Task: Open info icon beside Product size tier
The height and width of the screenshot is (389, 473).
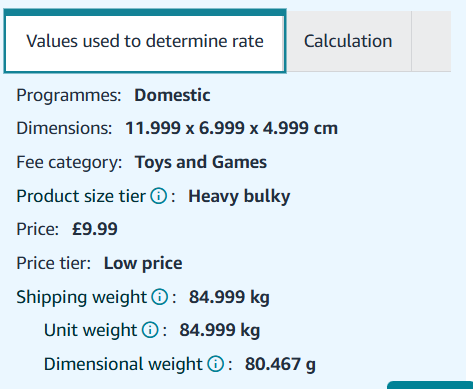Action: (x=159, y=196)
